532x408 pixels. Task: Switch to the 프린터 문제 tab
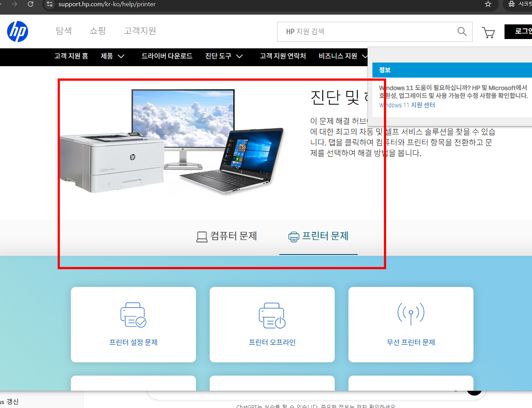(318, 236)
